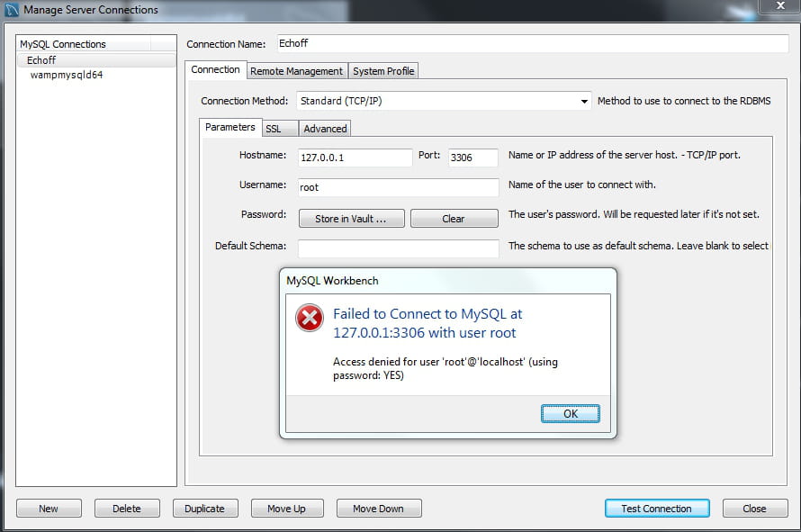This screenshot has height=532, width=801.
Task: Click Store in Vault button
Action: [x=352, y=218]
